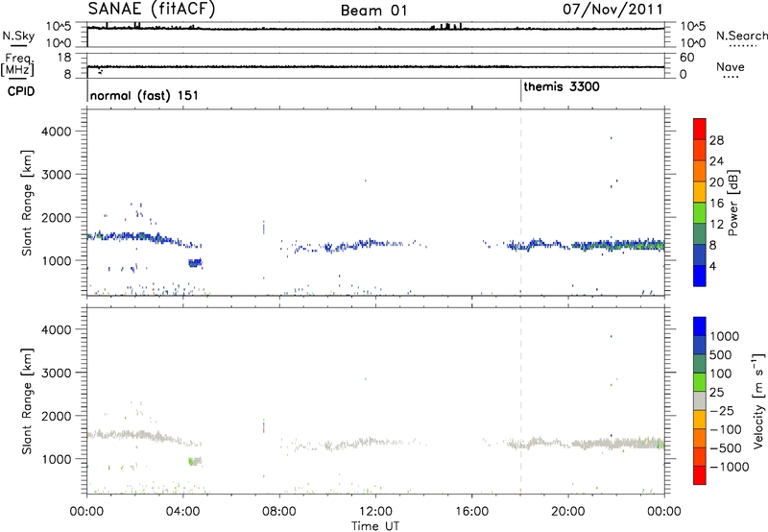
Task: Click the 60 tick on Nave axis
Action: 686,58
